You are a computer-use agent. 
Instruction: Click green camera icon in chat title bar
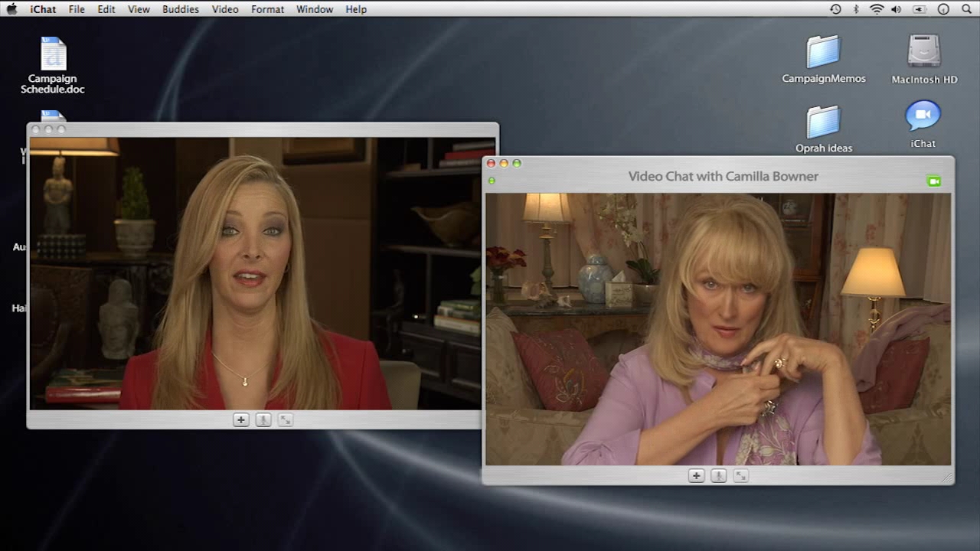pyautogui.click(x=933, y=181)
